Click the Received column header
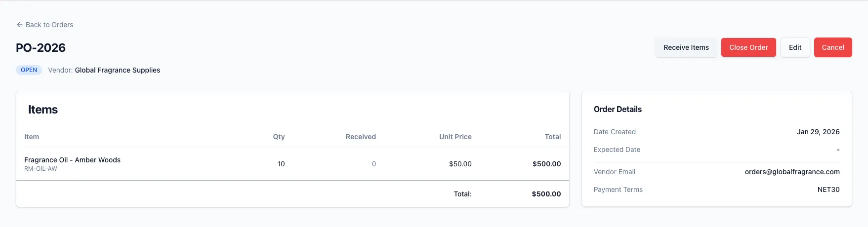The height and width of the screenshot is (227, 868). tap(361, 137)
